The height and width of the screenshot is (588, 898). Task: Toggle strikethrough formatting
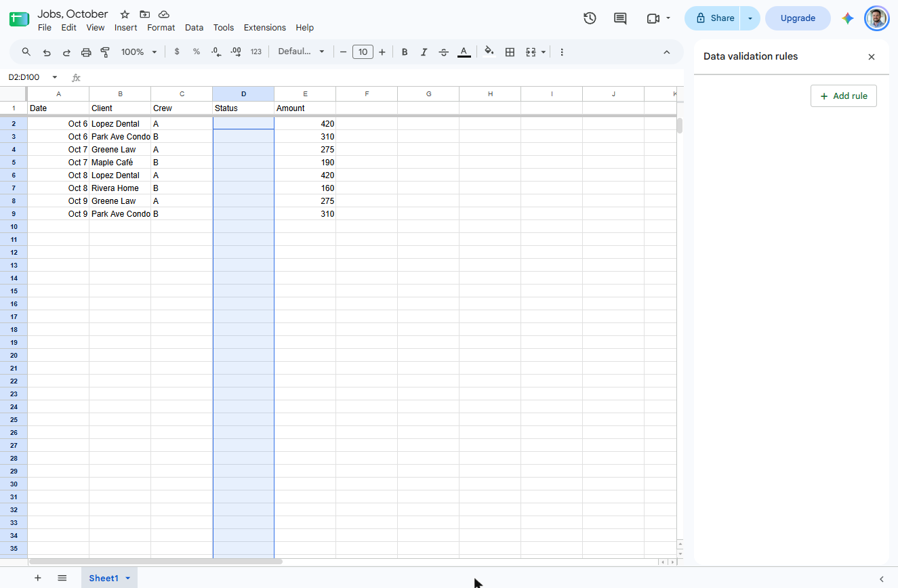pos(444,51)
